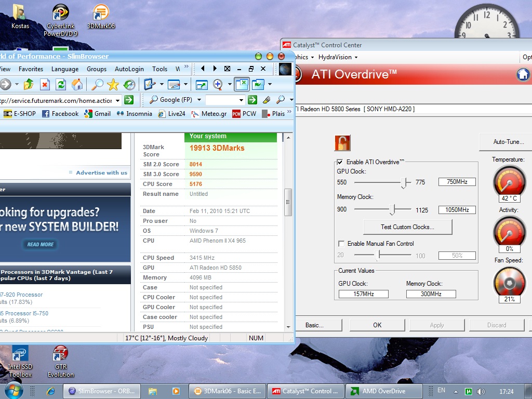Click the Advertise with us link
The height and width of the screenshot is (399, 532).
pos(101,172)
